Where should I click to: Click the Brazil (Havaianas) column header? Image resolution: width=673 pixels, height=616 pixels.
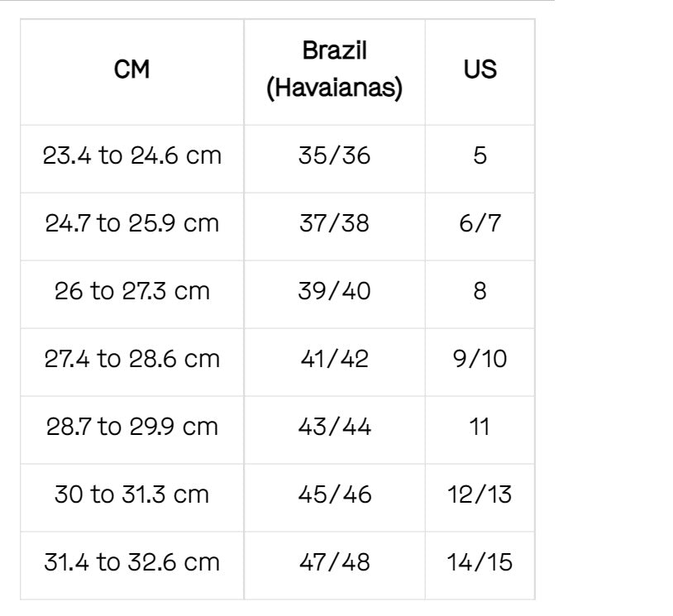(334, 70)
